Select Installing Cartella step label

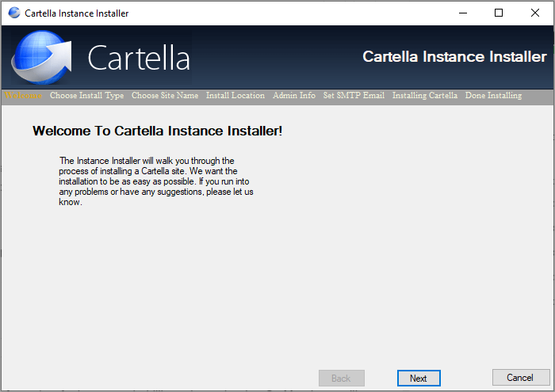[x=425, y=96]
